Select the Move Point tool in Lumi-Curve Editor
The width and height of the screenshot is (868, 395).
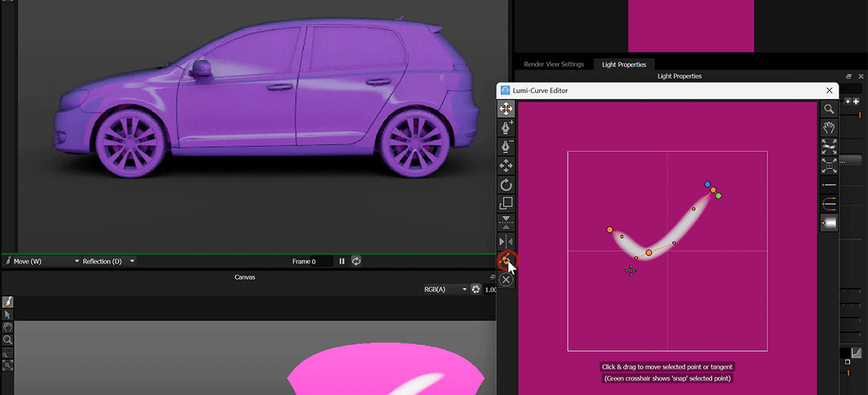tap(506, 109)
